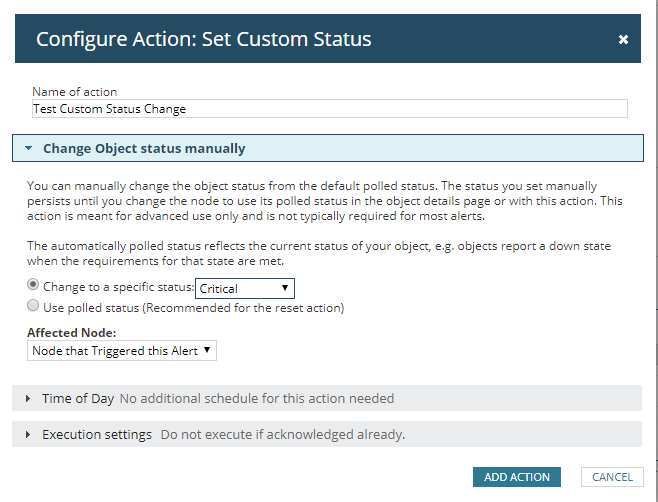Click No additional schedule for this action text
658x502 pixels.
(257, 398)
